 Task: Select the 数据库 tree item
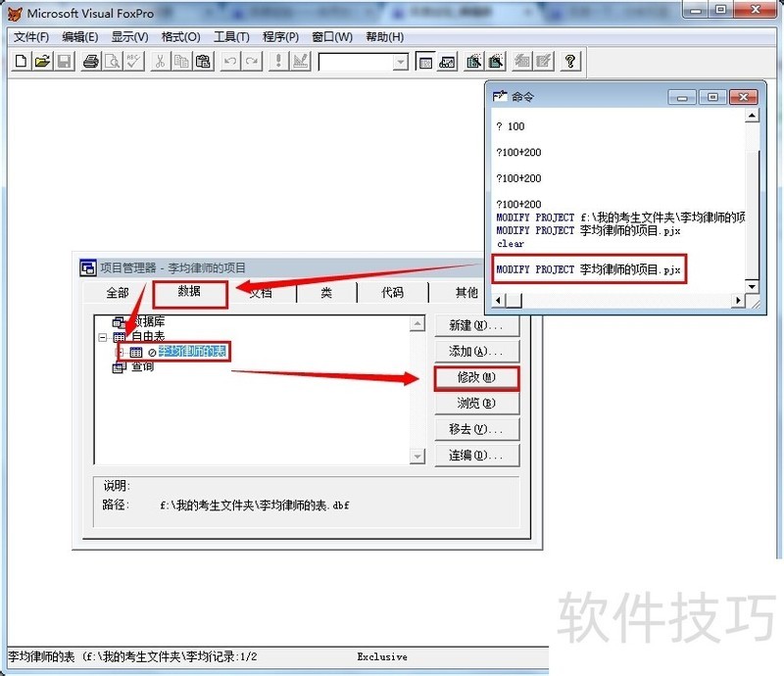point(149,321)
